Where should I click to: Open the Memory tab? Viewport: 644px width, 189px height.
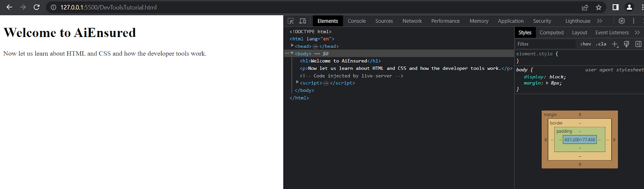pos(479,21)
